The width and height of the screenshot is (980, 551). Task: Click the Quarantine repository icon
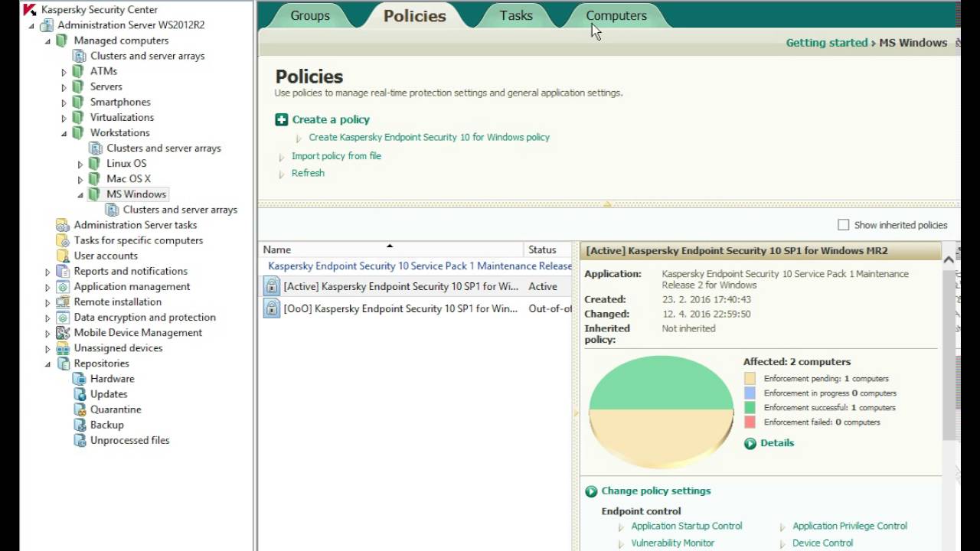pos(80,409)
